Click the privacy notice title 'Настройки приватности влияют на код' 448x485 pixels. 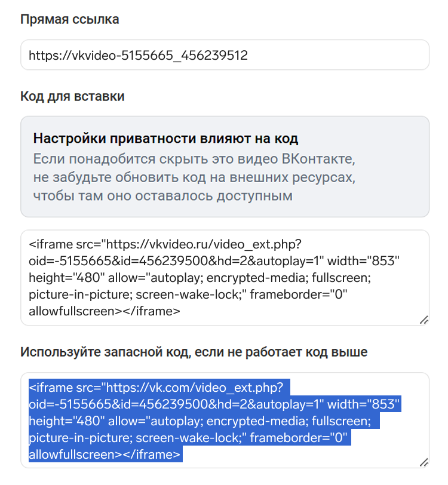(x=165, y=138)
